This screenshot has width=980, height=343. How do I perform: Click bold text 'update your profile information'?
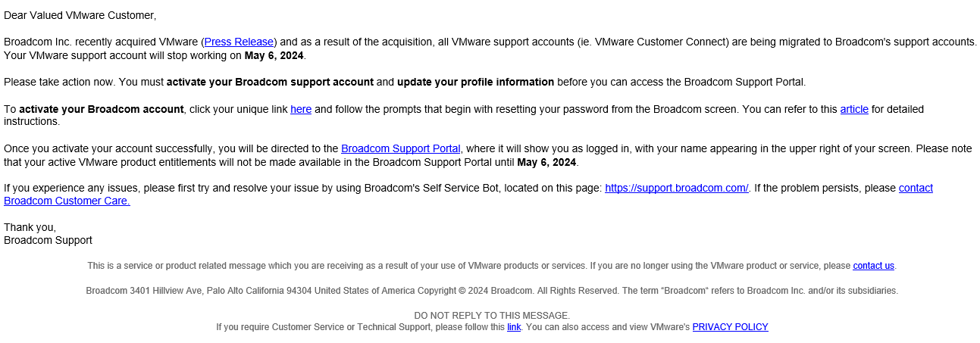(x=475, y=82)
